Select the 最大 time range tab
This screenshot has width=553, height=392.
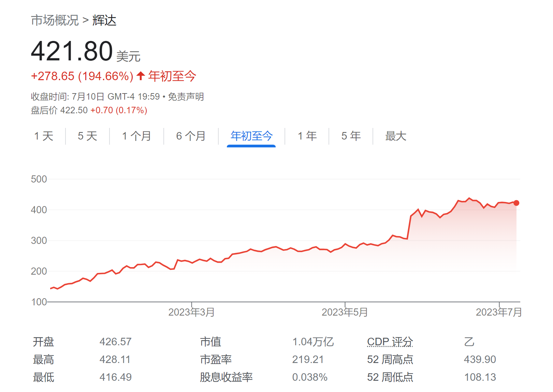[x=395, y=136]
